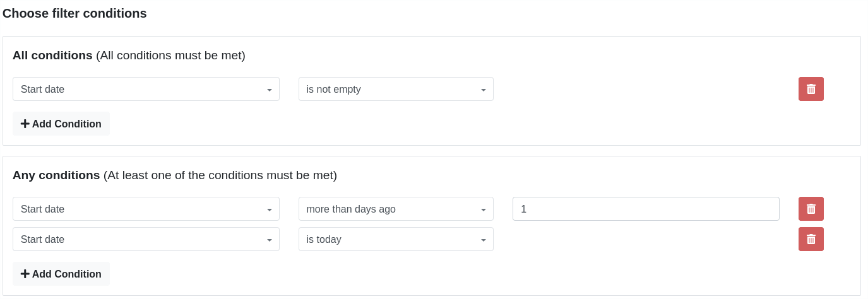This screenshot has width=868, height=299.
Task: Click caret of Start date in All conditions
Action: pos(270,90)
